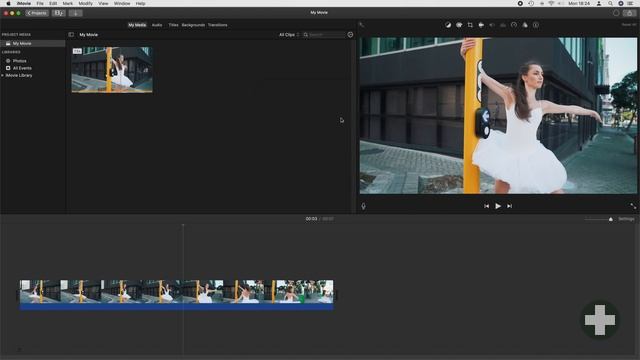This screenshot has height=360, width=640.
Task: Click the user account icon in menu bar
Action: (x=599, y=3)
